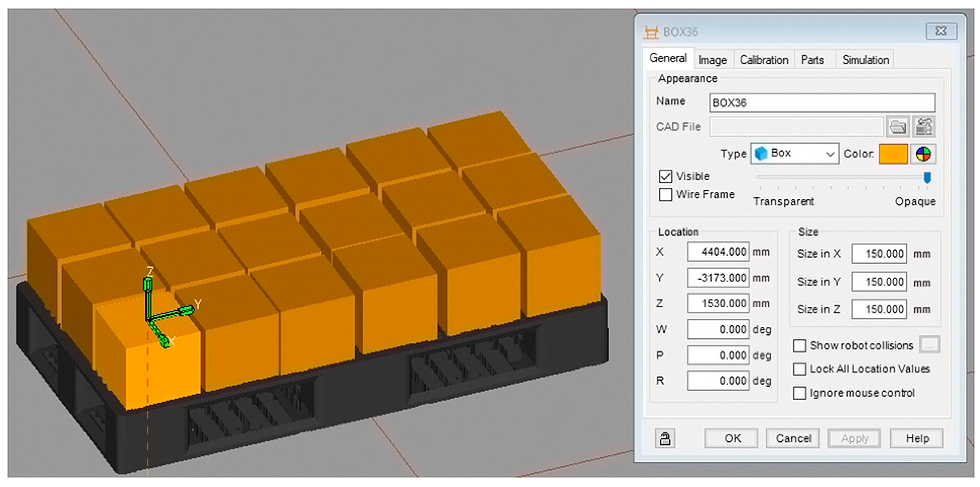980x487 pixels.
Task: Expand the Type dropdown arrow
Action: coord(830,154)
